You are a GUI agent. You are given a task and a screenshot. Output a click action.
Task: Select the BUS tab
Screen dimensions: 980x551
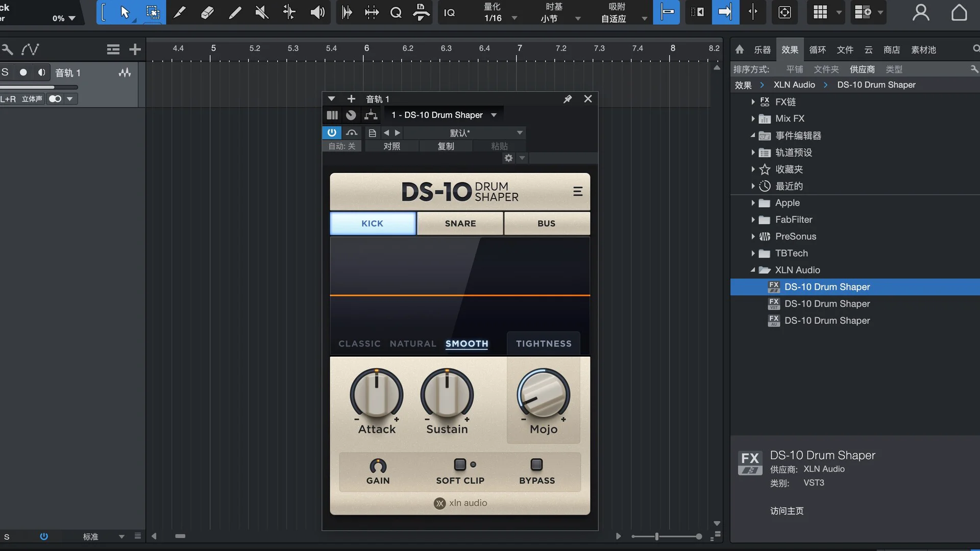point(546,223)
